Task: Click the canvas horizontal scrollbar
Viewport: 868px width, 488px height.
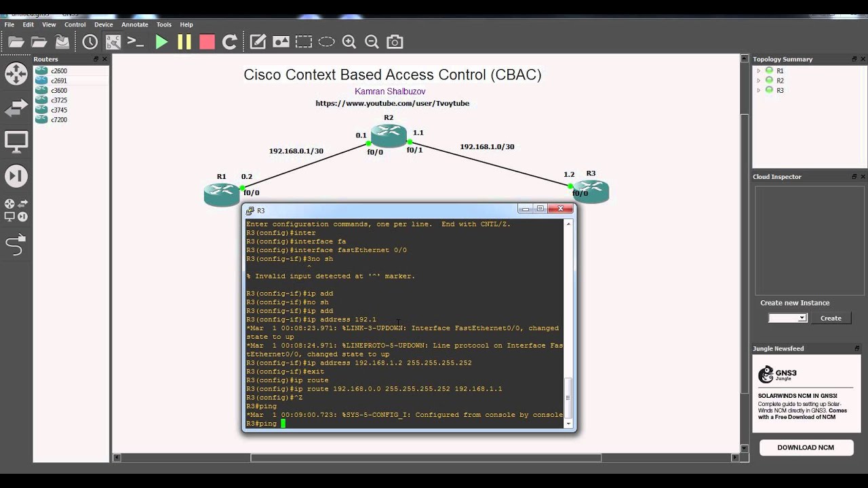Action: tap(426, 457)
